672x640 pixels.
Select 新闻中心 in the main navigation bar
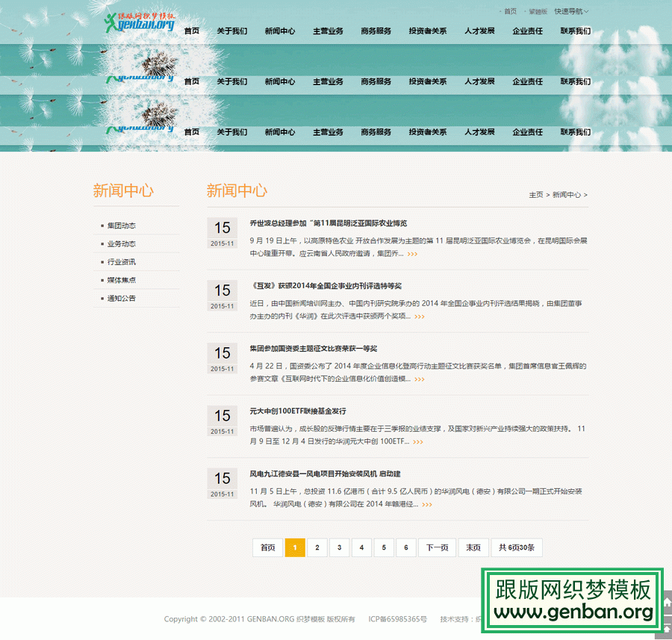click(x=279, y=31)
